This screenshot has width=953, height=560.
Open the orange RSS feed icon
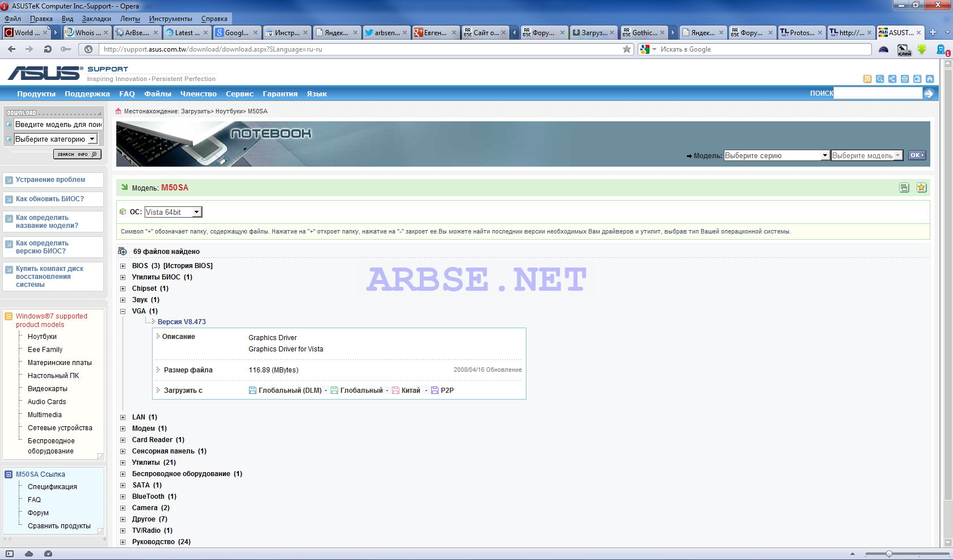867,79
